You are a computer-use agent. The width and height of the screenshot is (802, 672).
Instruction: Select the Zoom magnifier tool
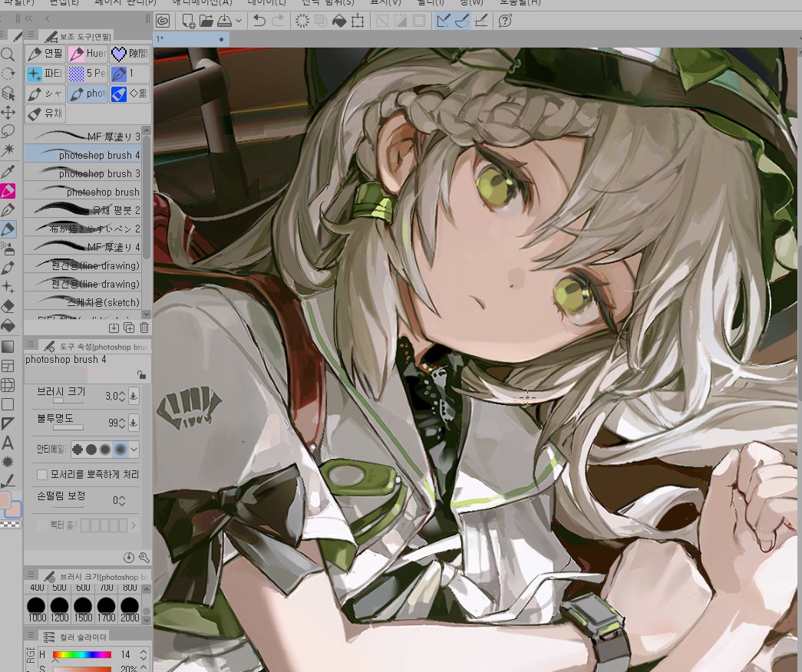8,54
